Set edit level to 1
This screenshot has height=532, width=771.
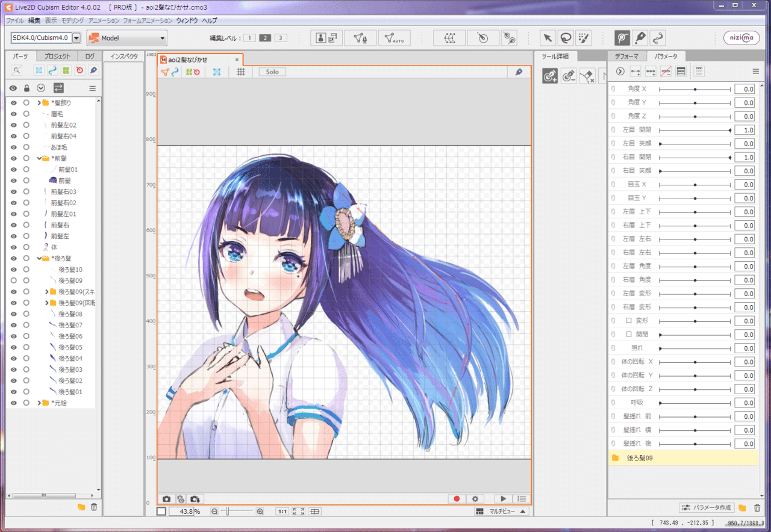point(249,38)
